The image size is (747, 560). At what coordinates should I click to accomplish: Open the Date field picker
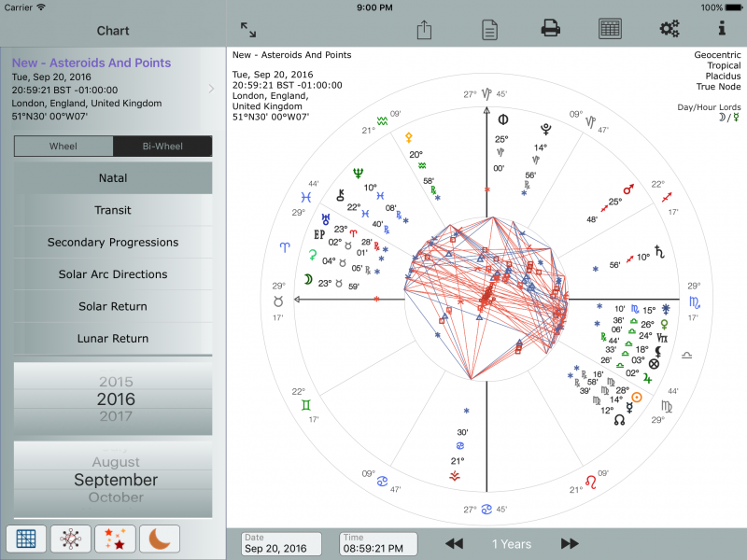tap(281, 543)
